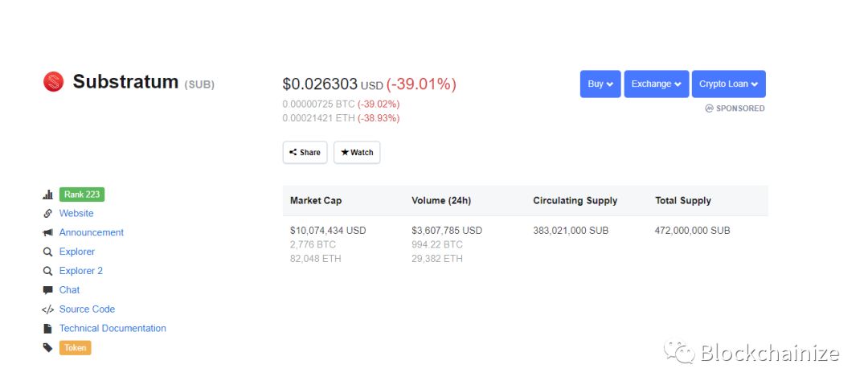Toggle Watch for Substratum
The width and height of the screenshot is (868, 389).
[357, 153]
